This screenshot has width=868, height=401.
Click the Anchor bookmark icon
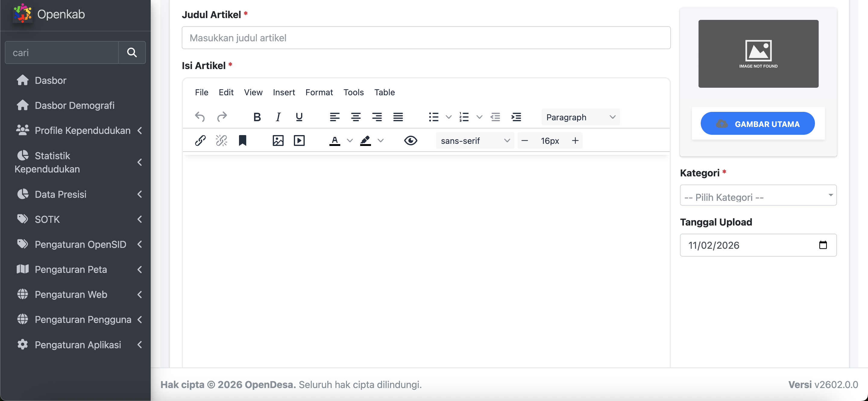(x=243, y=141)
